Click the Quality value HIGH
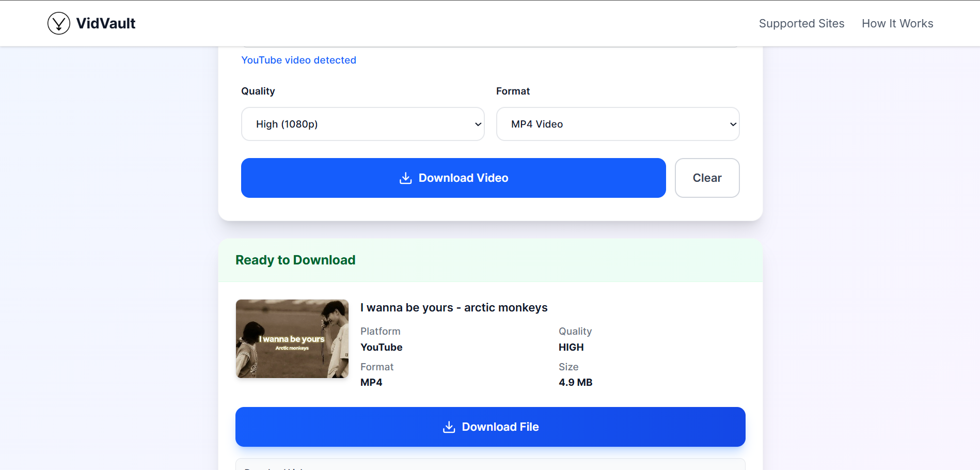Image resolution: width=980 pixels, height=470 pixels. point(571,347)
